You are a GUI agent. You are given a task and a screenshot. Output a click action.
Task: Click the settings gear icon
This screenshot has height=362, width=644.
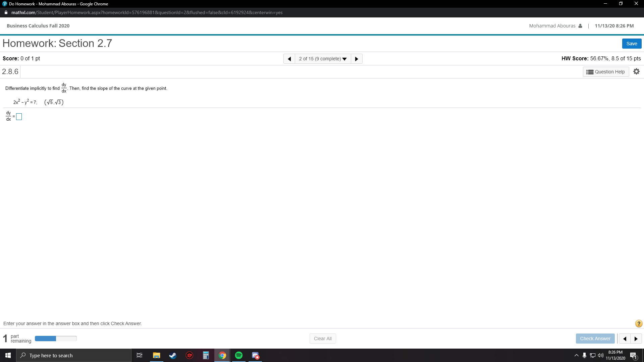pyautogui.click(x=636, y=71)
